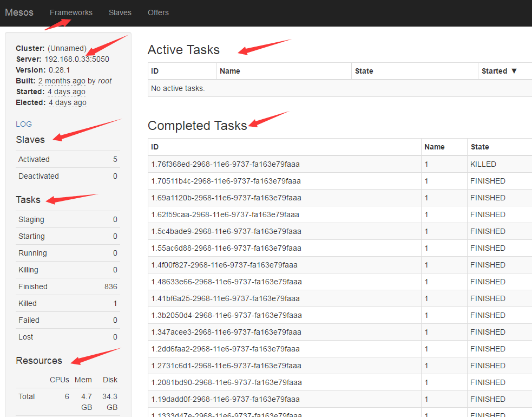Select task ID 1.62f59caa-2968-11e6-9737-fa163e79faaa

click(225, 214)
